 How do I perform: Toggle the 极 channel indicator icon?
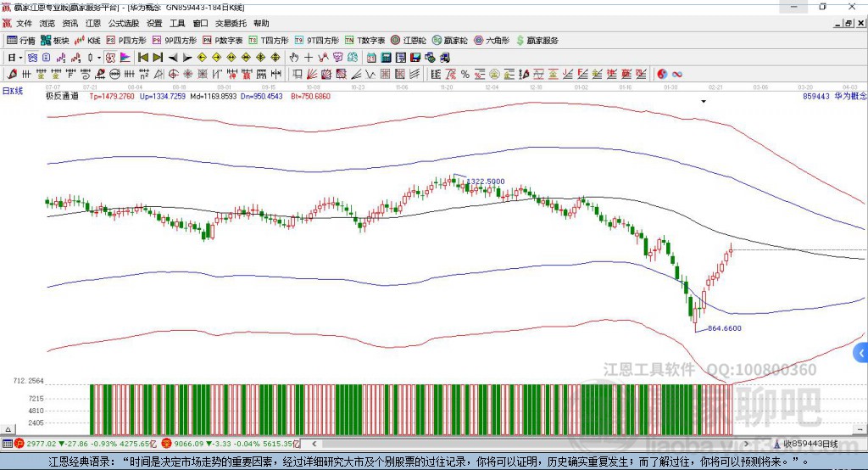[111, 58]
